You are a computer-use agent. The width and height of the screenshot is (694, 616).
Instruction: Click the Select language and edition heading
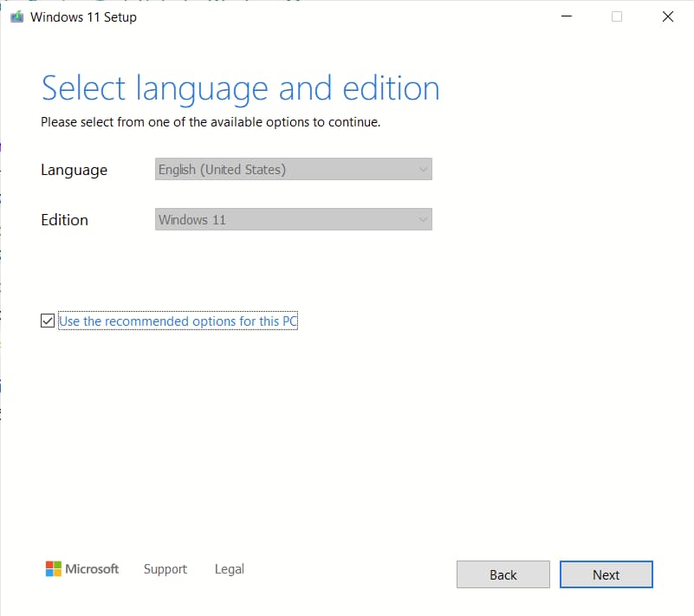tap(240, 88)
